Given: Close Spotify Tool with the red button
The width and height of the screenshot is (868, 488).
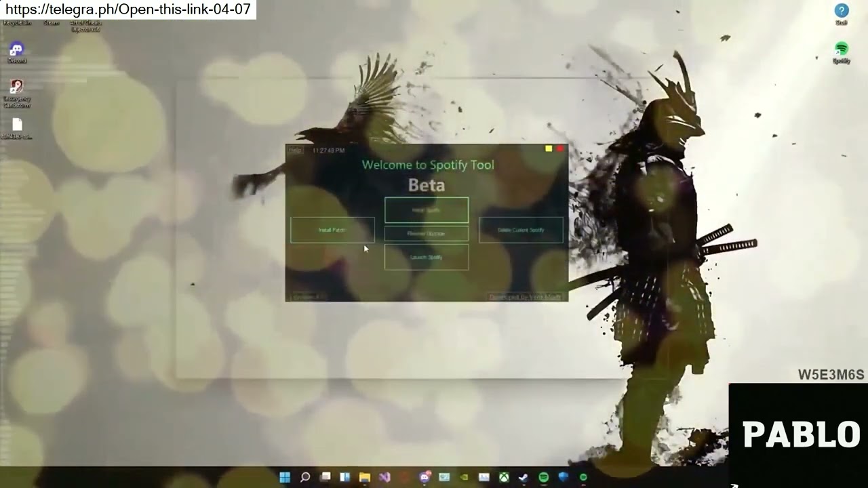Looking at the screenshot, I should click(560, 148).
